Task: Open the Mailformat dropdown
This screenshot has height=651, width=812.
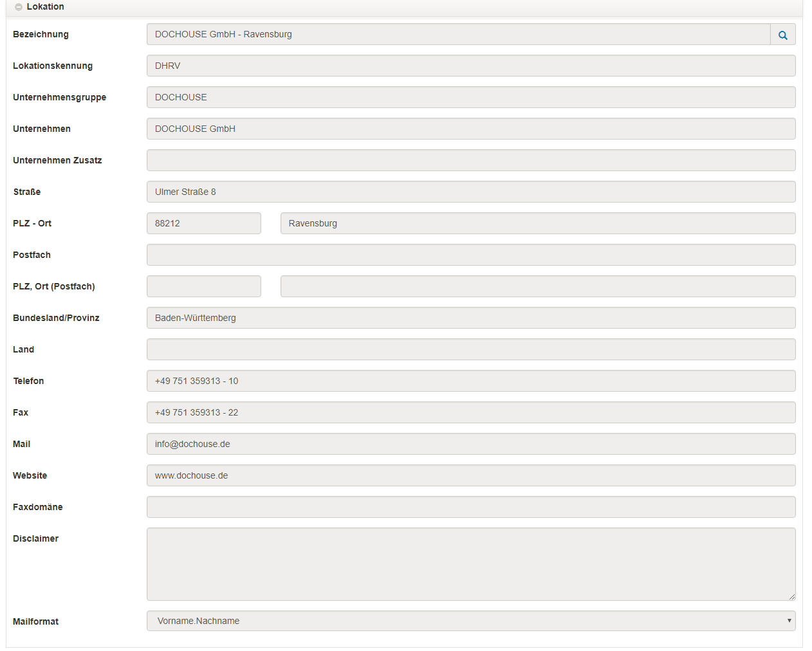Action: point(470,621)
